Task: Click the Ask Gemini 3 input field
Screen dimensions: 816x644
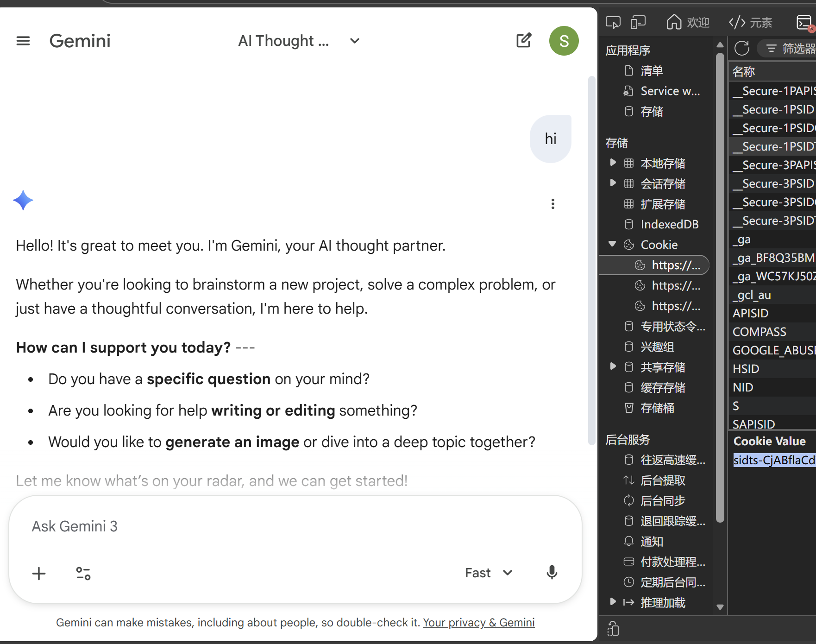Action: pos(185,526)
